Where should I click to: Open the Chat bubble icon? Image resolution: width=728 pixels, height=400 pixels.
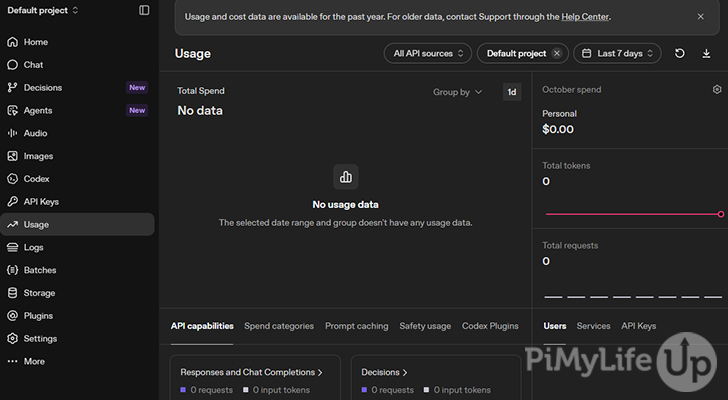[13, 65]
